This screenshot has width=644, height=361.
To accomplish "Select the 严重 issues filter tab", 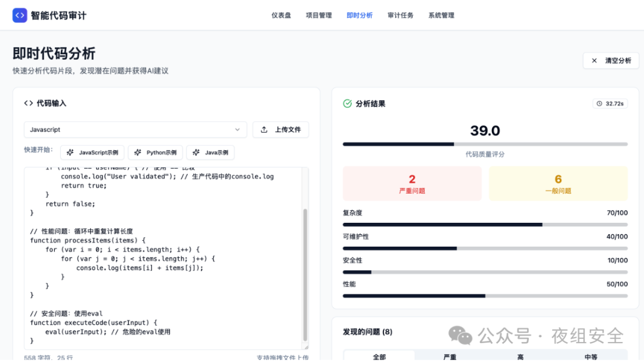I will pyautogui.click(x=450, y=357).
